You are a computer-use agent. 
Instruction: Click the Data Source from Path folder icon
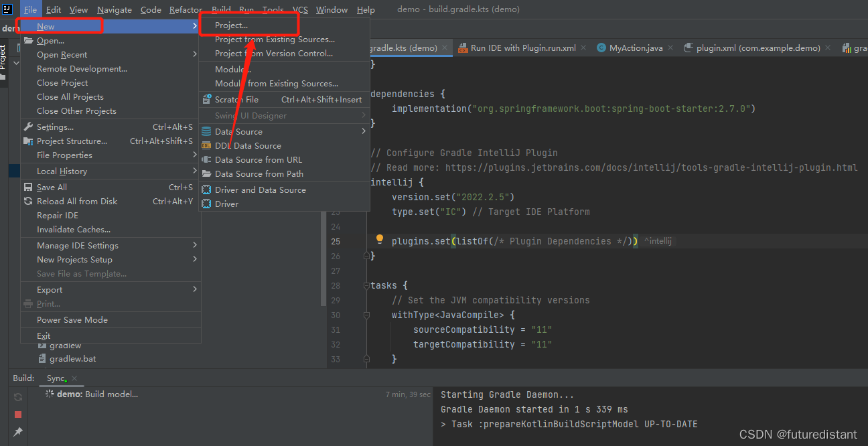(x=206, y=174)
